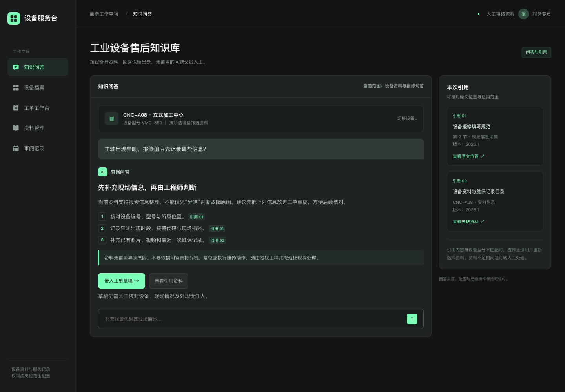The width and height of the screenshot is (565, 392).
Task: Click 当前范围：设备资料与报修规范 label
Action: coord(394,86)
